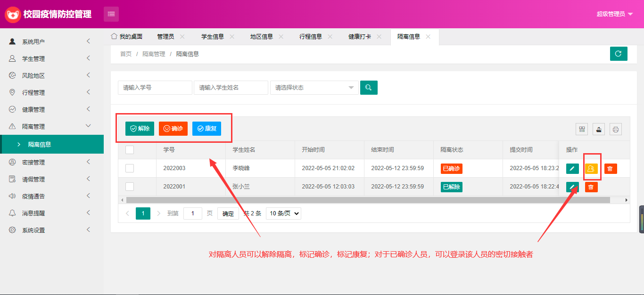
Task: Click the 学生管理 sidebar icon
Action: point(12,58)
